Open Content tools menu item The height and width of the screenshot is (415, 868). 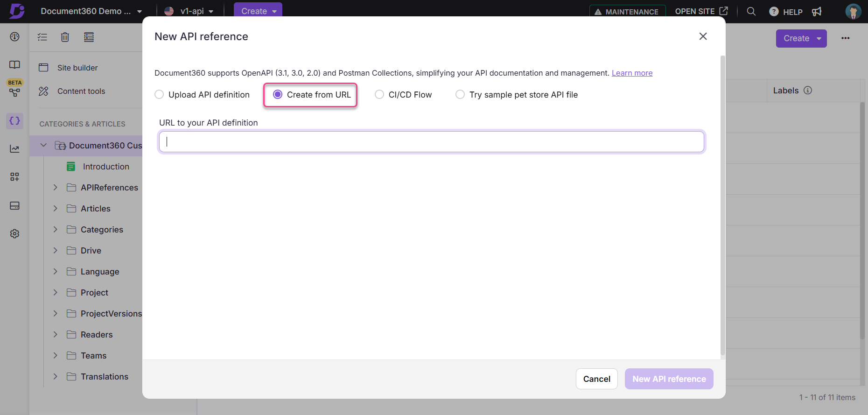[81, 91]
